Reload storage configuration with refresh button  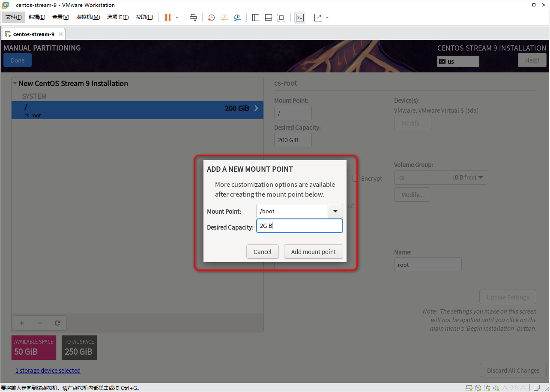coord(57,323)
